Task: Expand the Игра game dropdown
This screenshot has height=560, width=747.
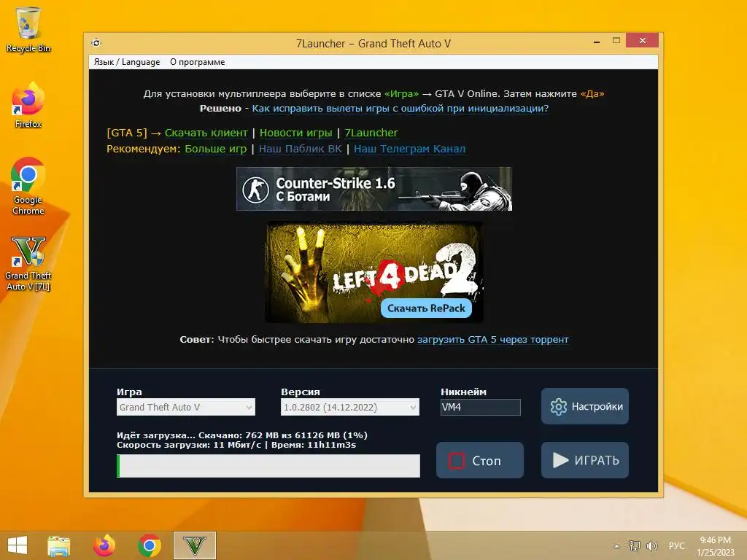Action: coord(186,407)
